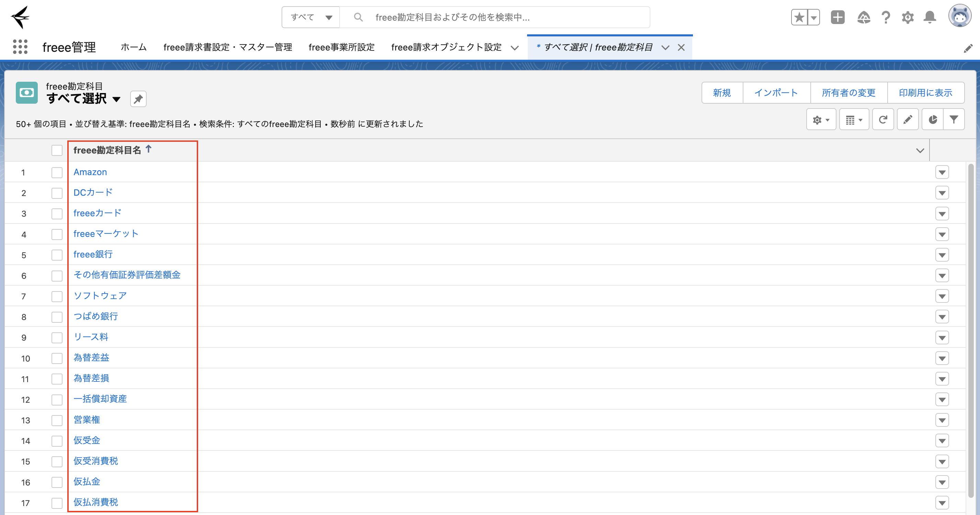Open list view controls gear menu
Image resolution: width=980 pixels, height=515 pixels.
tap(821, 120)
